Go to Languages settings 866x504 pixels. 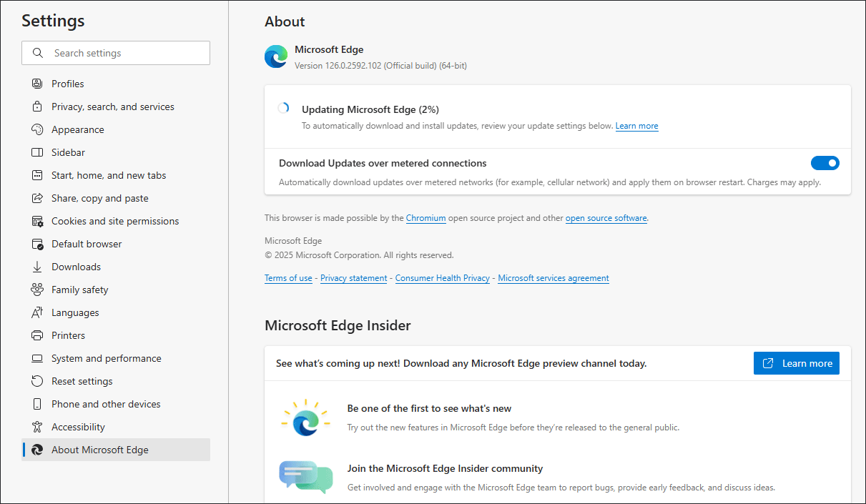pos(116,312)
